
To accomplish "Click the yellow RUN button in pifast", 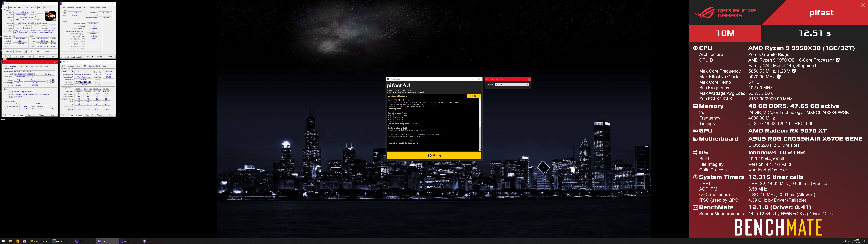I will [474, 96].
